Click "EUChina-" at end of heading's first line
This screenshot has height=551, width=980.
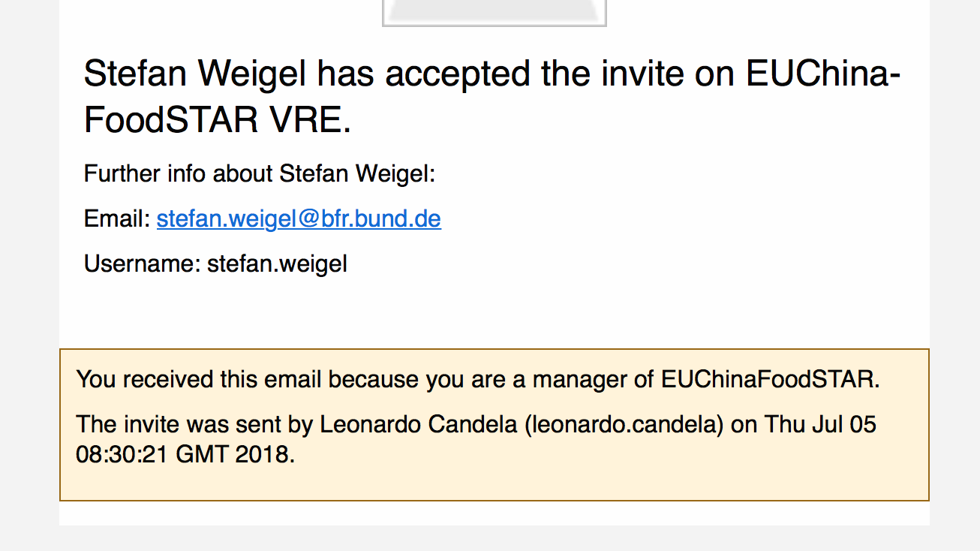(x=823, y=75)
